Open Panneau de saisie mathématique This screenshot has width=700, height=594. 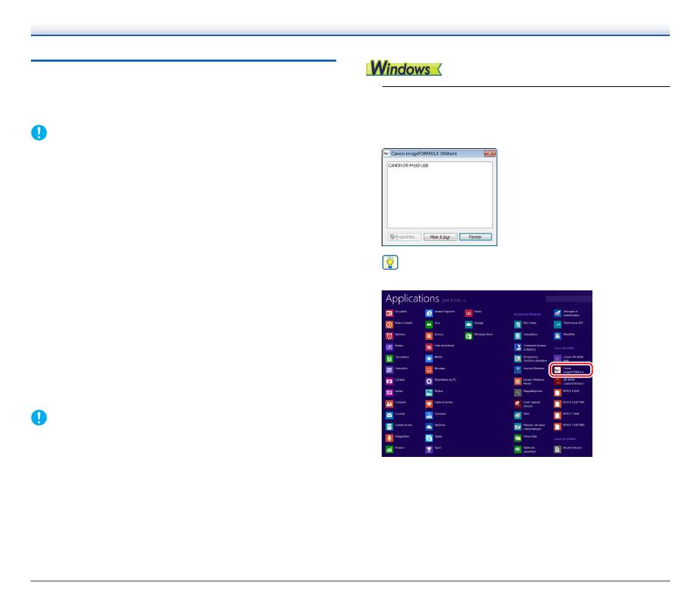point(531,427)
